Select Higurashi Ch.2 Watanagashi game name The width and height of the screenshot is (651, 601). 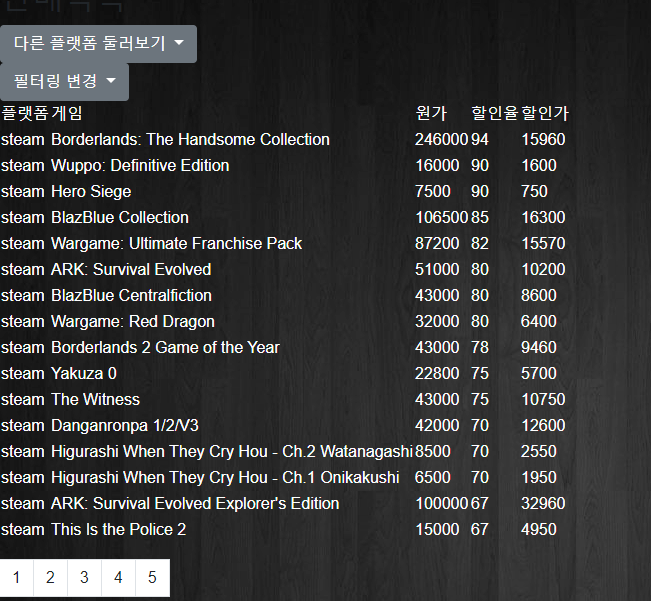click(231, 452)
